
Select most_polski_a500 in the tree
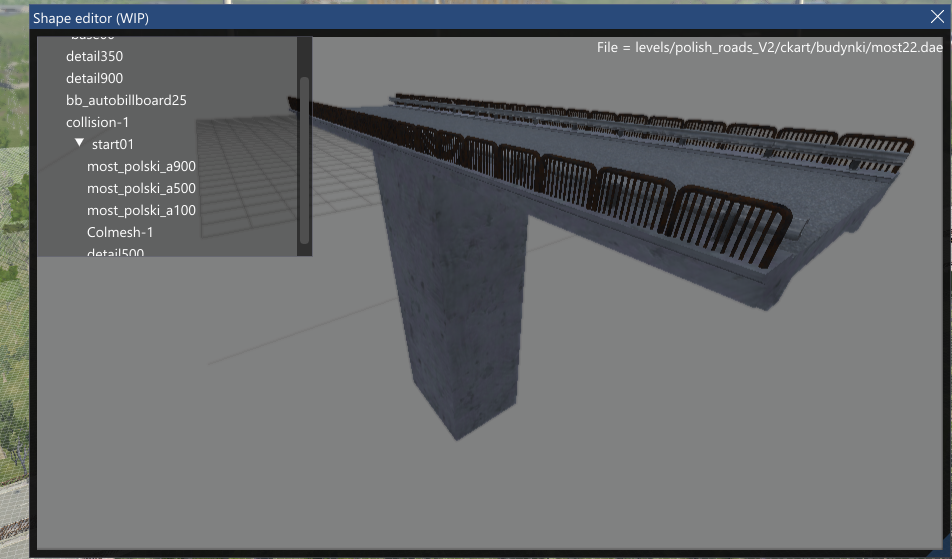[x=141, y=189]
